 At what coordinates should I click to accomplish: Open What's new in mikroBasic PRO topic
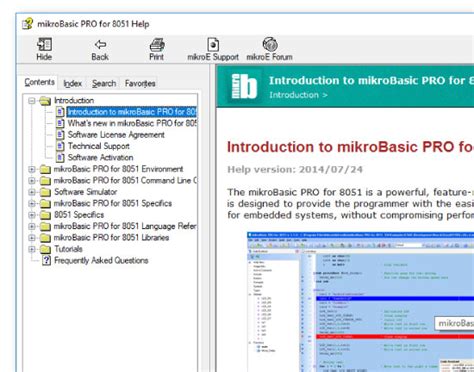(x=132, y=123)
